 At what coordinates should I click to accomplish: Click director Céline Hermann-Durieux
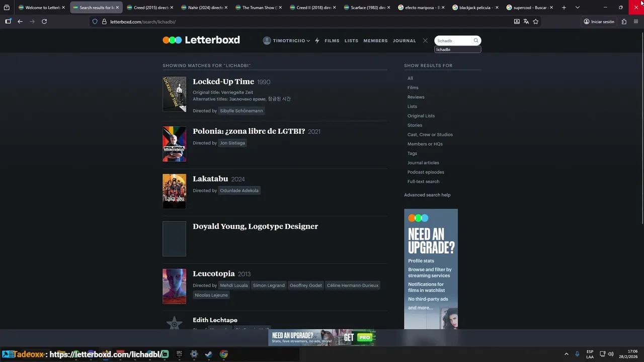(x=353, y=285)
